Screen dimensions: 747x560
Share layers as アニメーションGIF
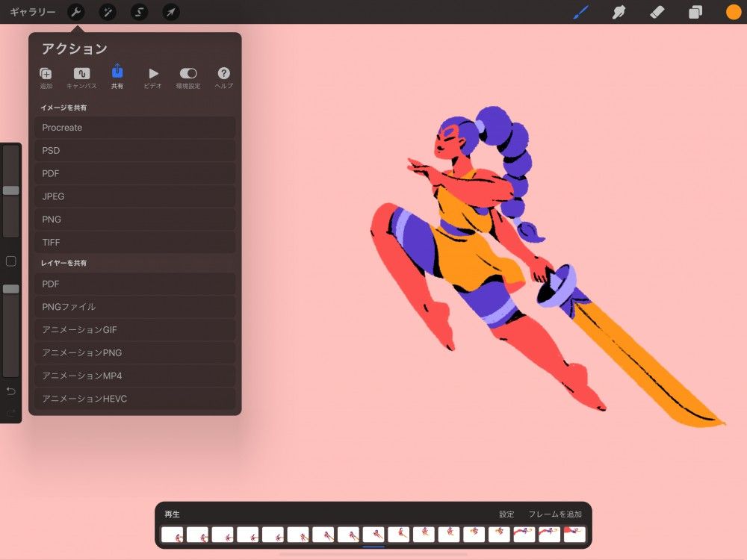pos(134,329)
